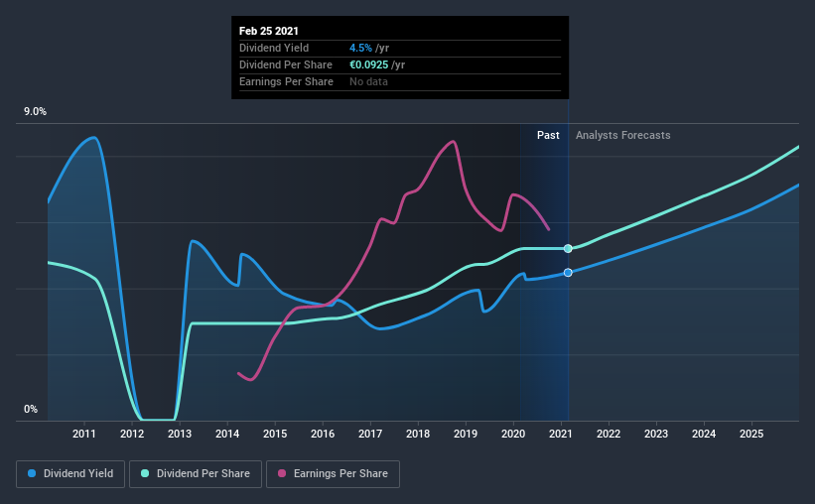Screen dimensions: 815x504
Task: Click the blue Dividend Yield legend dot
Action: pyautogui.click(x=32, y=473)
